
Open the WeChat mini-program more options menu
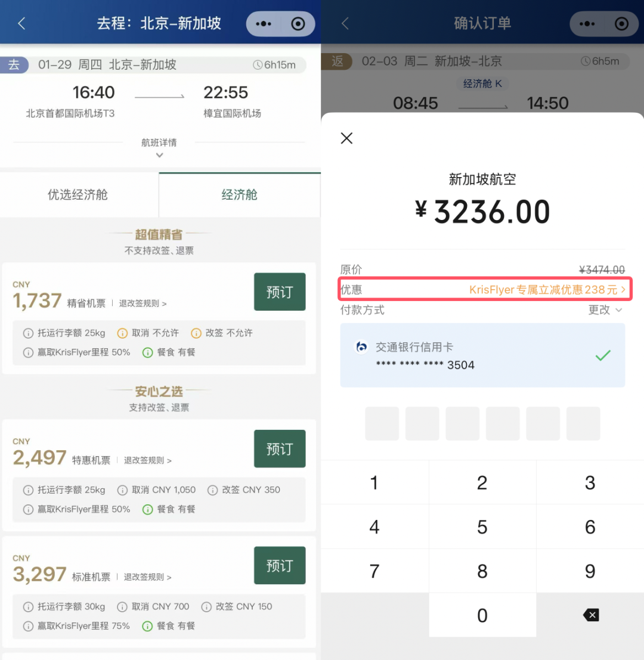point(262,23)
